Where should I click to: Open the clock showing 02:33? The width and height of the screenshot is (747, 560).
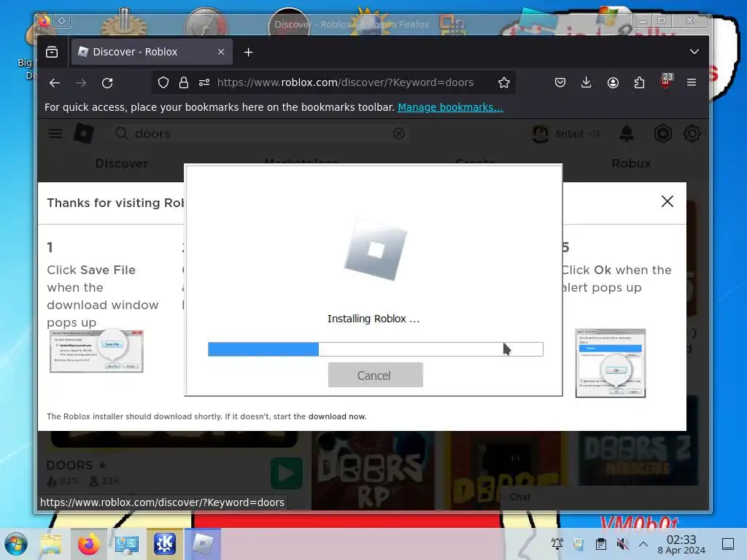tap(681, 544)
